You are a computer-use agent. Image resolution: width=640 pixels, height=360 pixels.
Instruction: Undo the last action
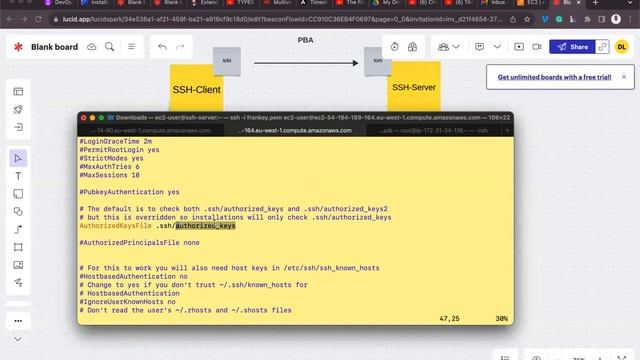[162, 47]
